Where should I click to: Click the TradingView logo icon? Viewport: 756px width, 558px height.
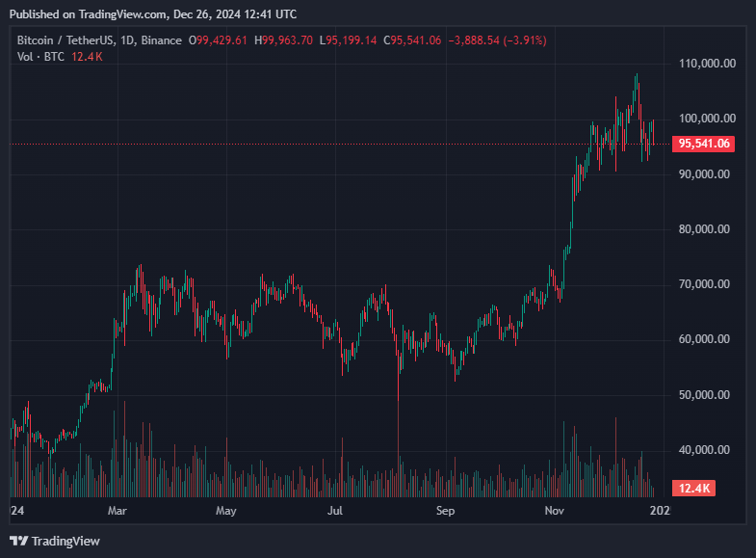point(19,541)
